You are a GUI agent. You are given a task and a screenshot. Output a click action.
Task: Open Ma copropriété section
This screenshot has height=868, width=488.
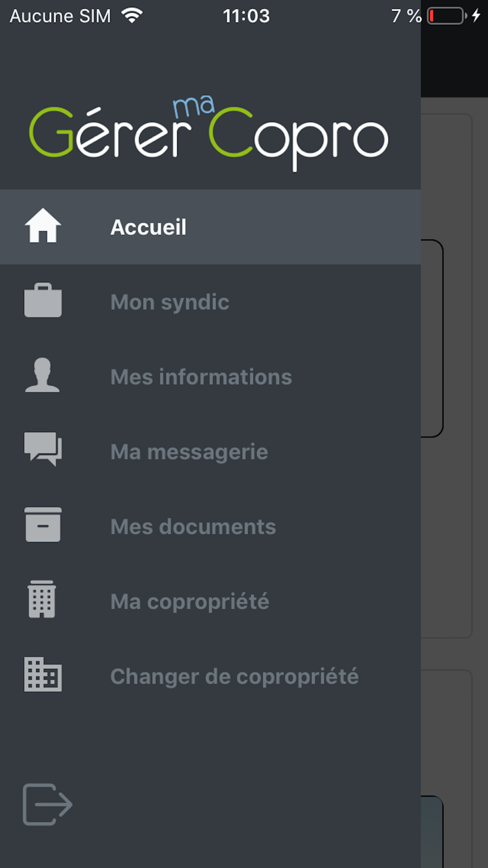point(190,601)
